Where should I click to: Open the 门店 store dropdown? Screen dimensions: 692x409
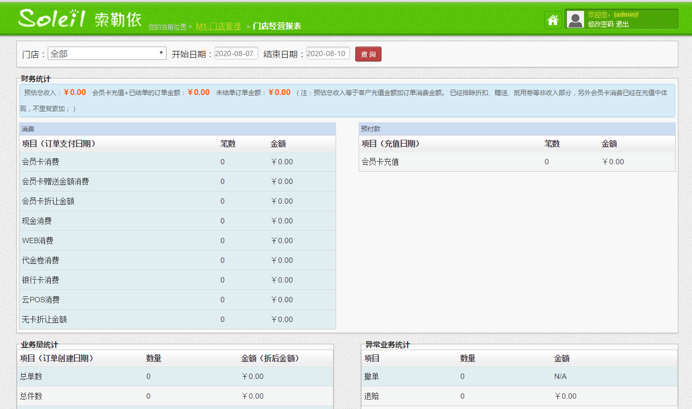tap(107, 54)
